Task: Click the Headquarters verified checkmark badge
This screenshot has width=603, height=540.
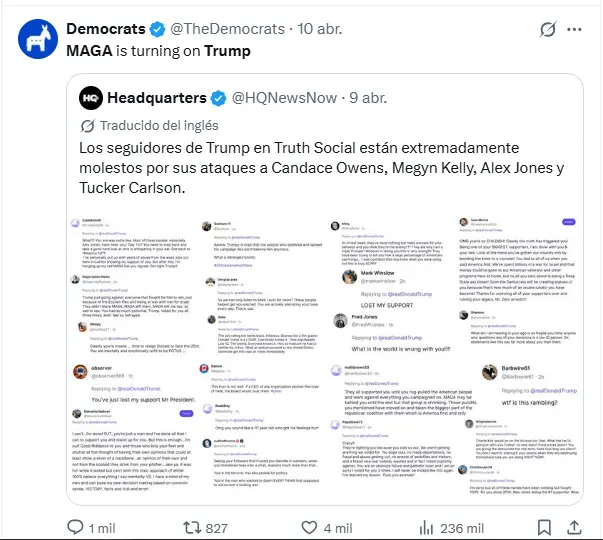Action: 218,98
